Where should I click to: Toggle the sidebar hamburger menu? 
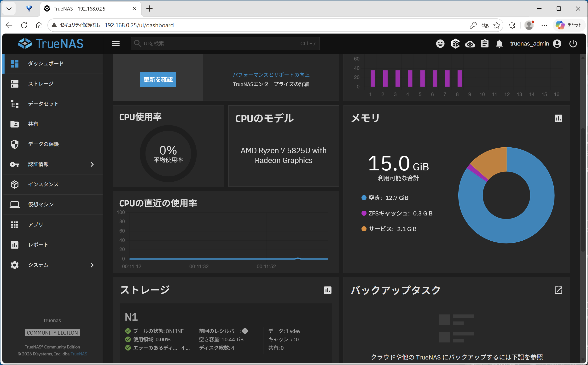116,44
